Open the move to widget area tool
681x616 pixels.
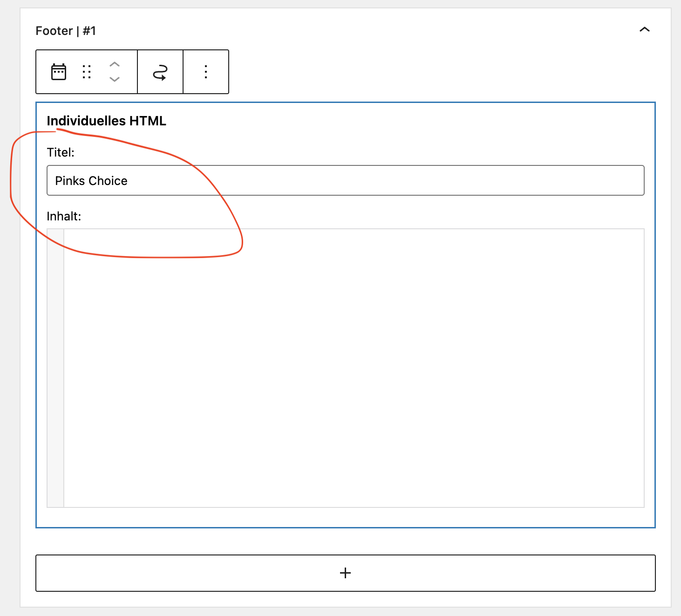(160, 72)
